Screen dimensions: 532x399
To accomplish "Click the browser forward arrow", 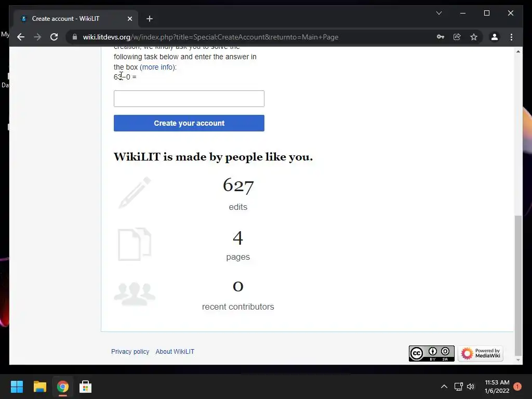I will coord(37,37).
